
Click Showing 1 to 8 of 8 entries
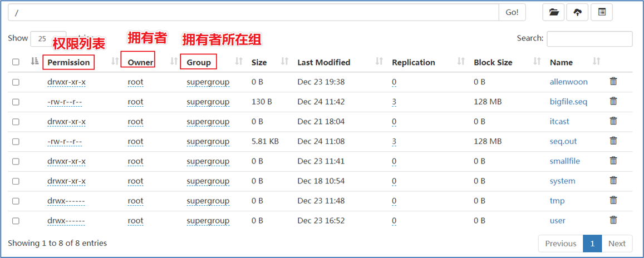tap(57, 243)
